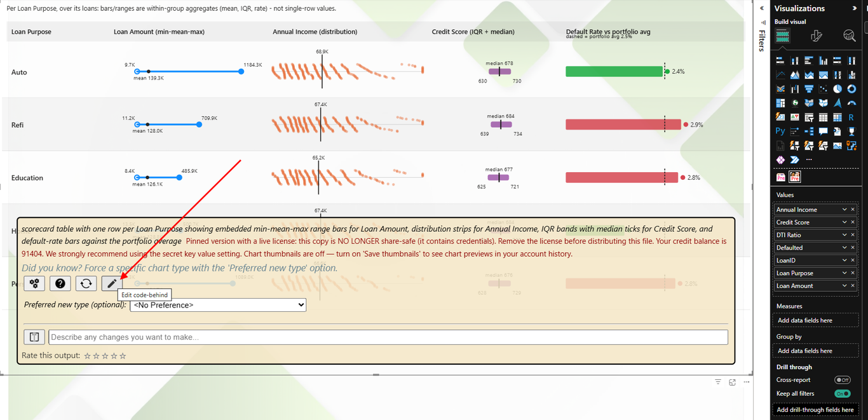This screenshot has height=420, width=868.
Task: Click the refresh arrows button
Action: point(86,283)
